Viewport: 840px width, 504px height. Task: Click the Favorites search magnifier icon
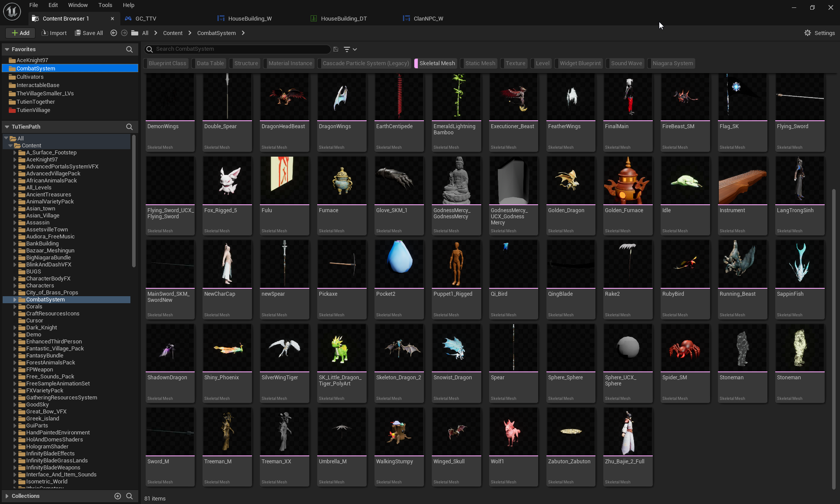click(129, 49)
